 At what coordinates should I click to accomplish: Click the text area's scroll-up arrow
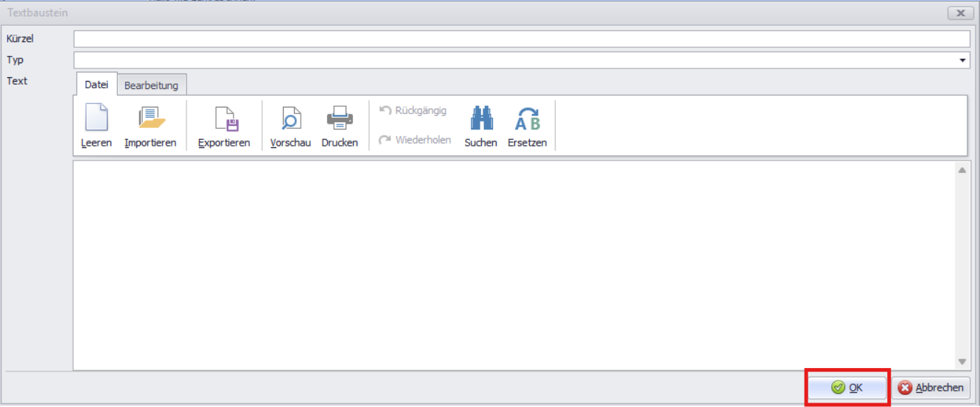point(962,171)
